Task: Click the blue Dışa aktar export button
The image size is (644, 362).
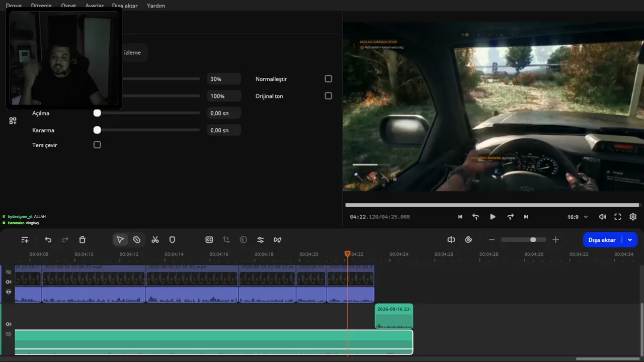Action: pos(602,240)
